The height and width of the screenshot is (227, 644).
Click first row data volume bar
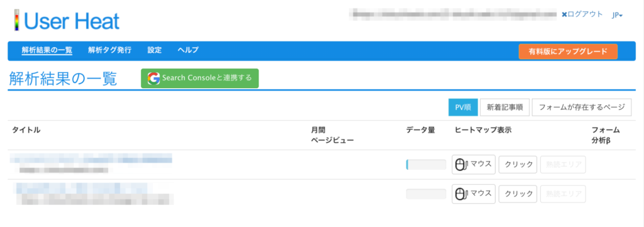pyautogui.click(x=426, y=165)
